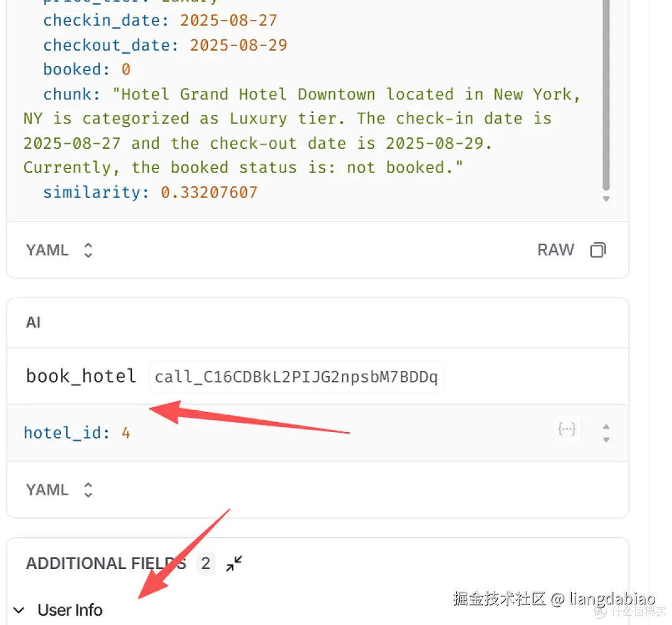Screen dimensions: 672x625
Task: Change YAML format in hotel output card
Action: (x=59, y=250)
